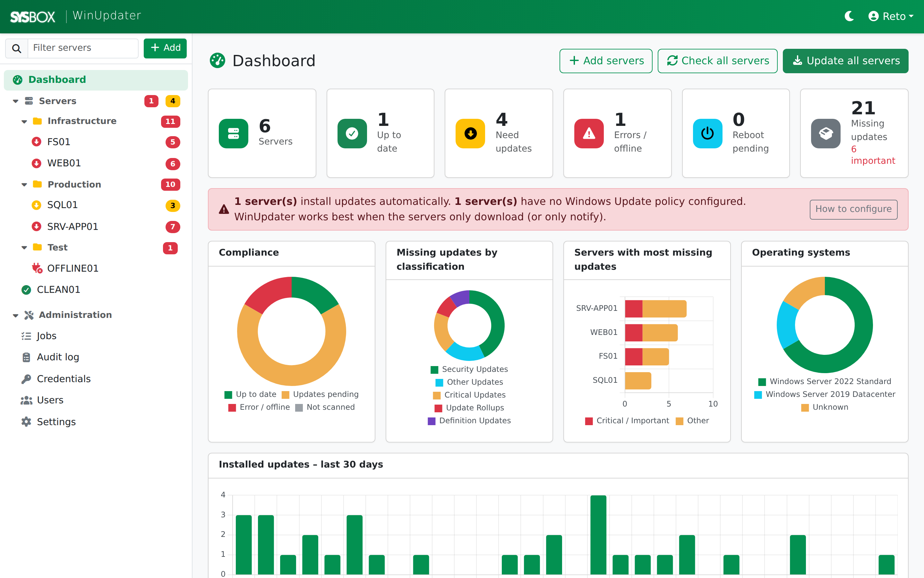Viewport: 924px width, 578px height.
Task: Toggle dark mode with moon icon
Action: [x=849, y=16]
